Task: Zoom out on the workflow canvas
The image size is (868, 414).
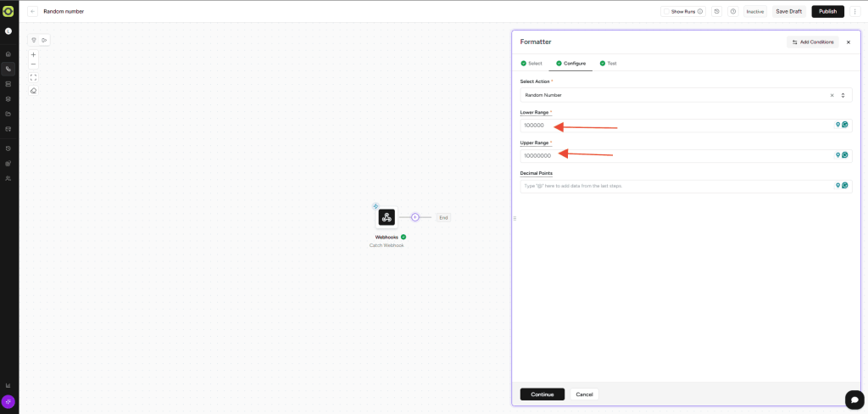Action: 34,64
